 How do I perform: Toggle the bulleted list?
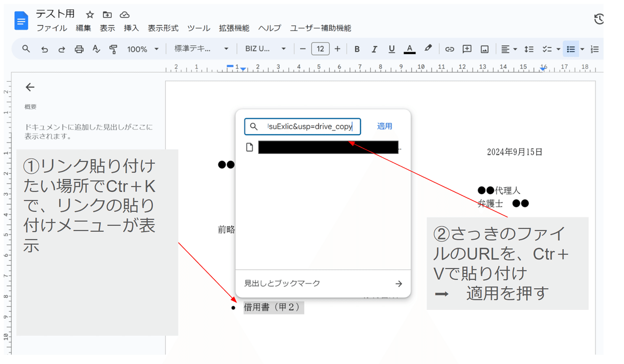[x=571, y=49]
